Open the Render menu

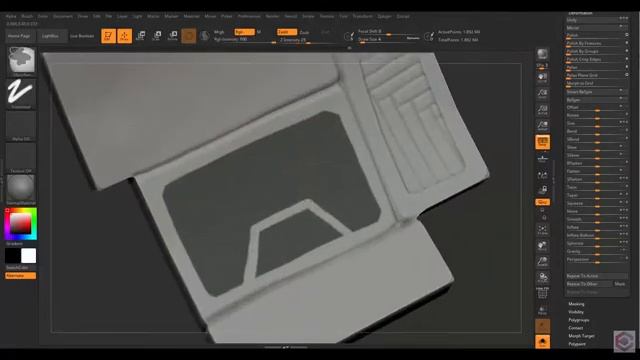tap(273, 16)
